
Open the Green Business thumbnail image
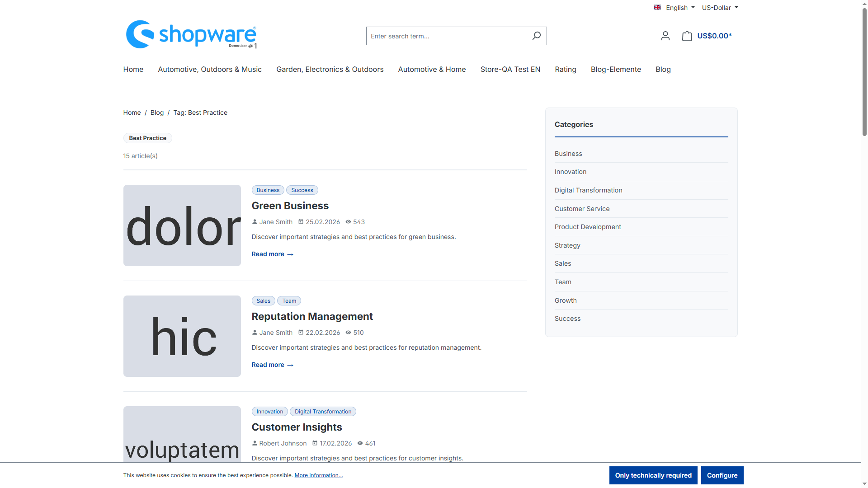pos(182,225)
